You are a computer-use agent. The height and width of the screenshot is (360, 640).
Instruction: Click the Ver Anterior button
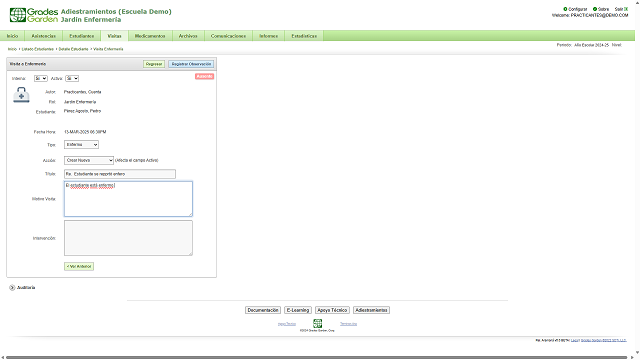(x=79, y=267)
